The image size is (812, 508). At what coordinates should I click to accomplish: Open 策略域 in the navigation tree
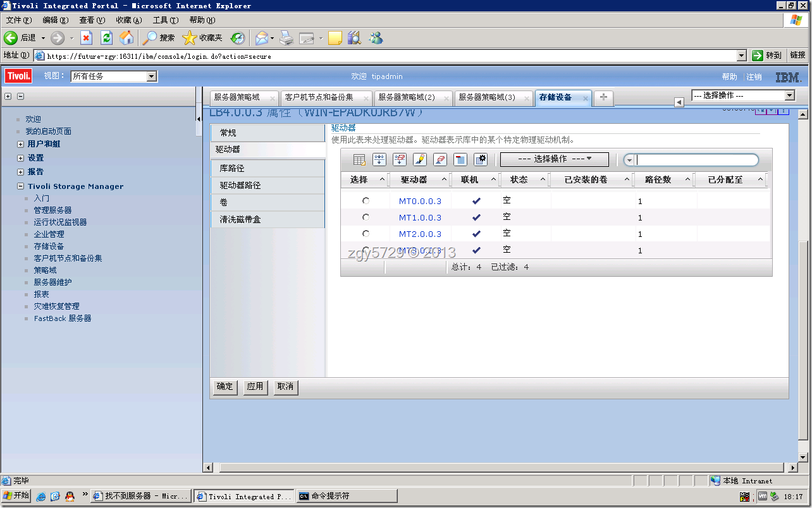pyautogui.click(x=45, y=270)
